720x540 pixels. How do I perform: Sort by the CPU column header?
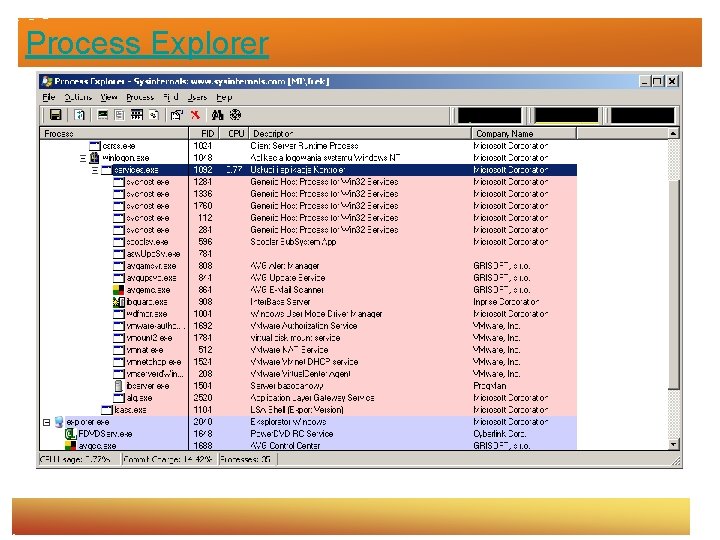click(x=234, y=134)
